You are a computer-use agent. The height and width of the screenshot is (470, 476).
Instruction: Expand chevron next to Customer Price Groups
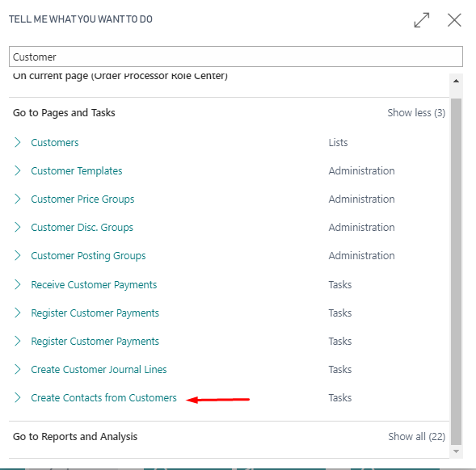[x=18, y=199]
